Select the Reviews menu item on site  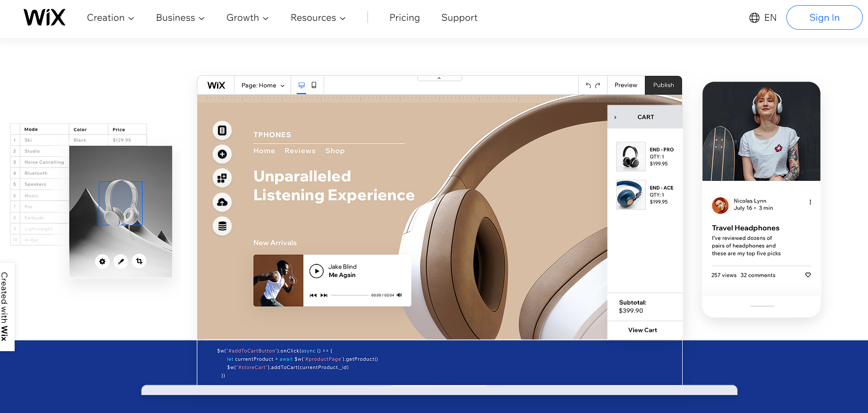point(300,151)
